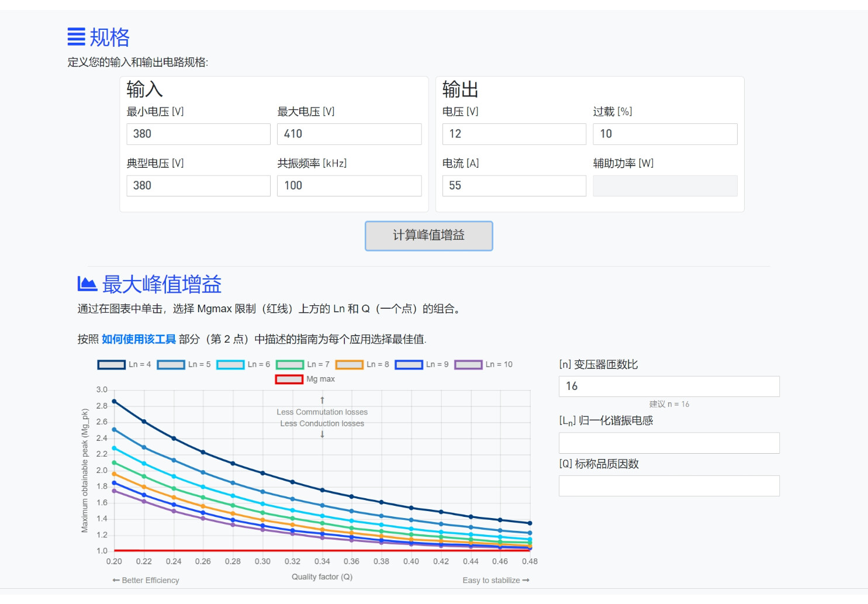Open the 如何使用该工具 link
This screenshot has height=604, width=868.
pos(139,339)
